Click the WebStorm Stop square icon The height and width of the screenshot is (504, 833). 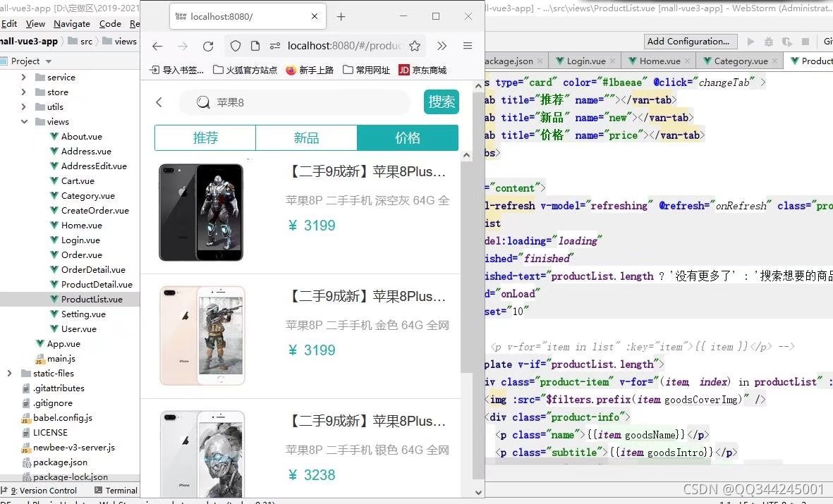[x=805, y=42]
